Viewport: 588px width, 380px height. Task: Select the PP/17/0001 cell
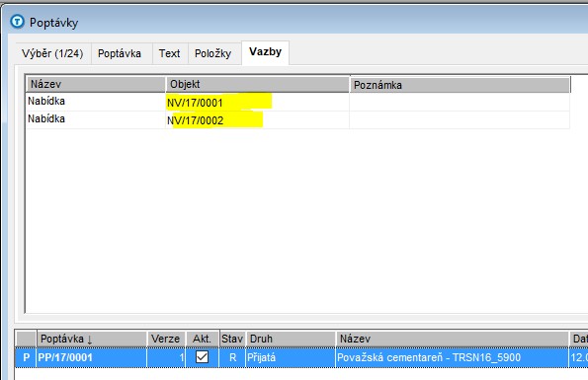pyautogui.click(x=91, y=357)
